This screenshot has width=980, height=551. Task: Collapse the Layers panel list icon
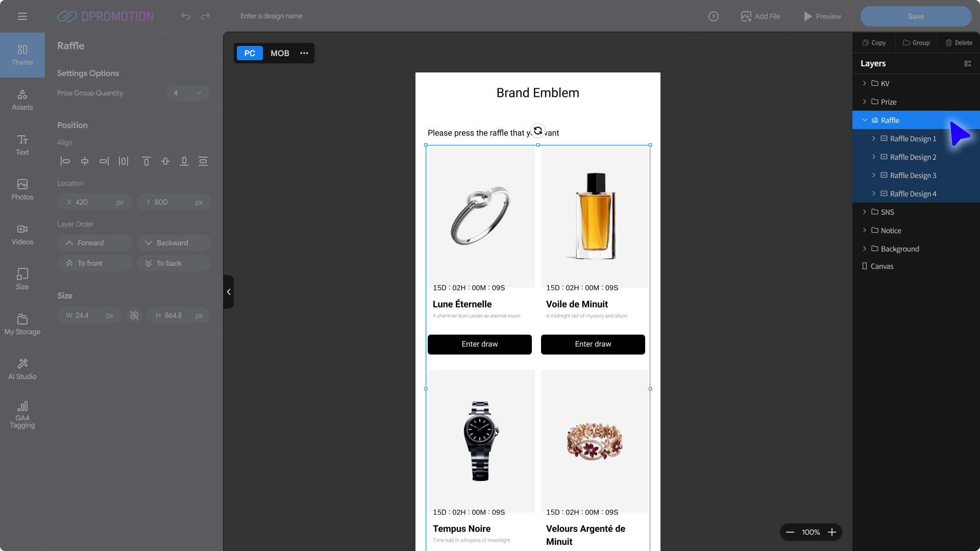967,63
